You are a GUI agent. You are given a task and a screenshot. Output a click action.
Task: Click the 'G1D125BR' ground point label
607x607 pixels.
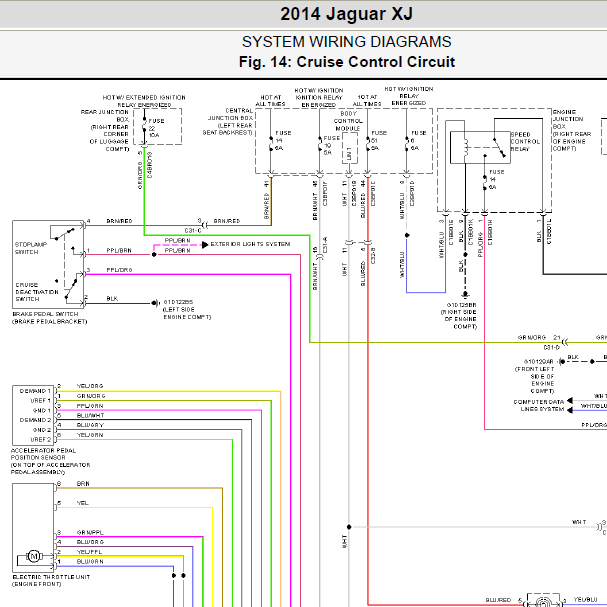(461, 305)
